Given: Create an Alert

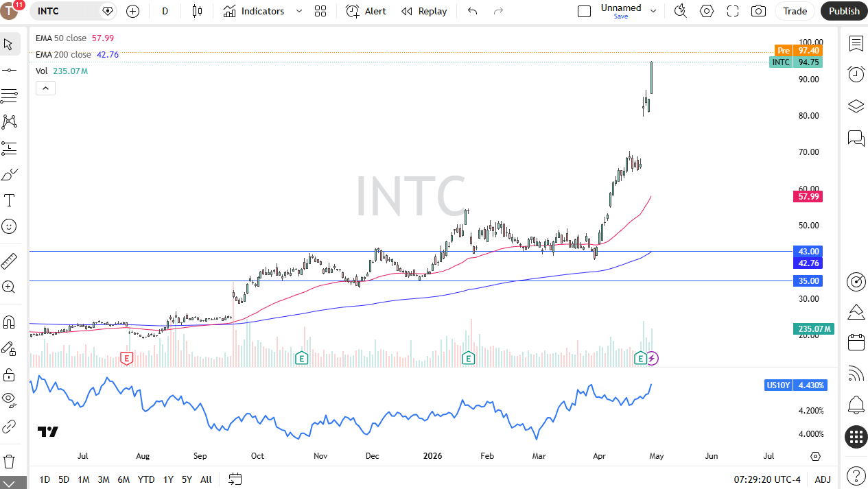Looking at the screenshot, I should pos(366,11).
